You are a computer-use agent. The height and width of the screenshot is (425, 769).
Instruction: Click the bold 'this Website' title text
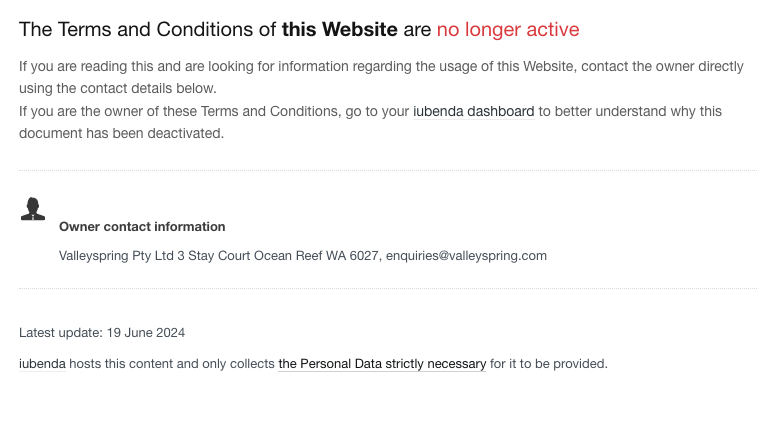point(339,29)
